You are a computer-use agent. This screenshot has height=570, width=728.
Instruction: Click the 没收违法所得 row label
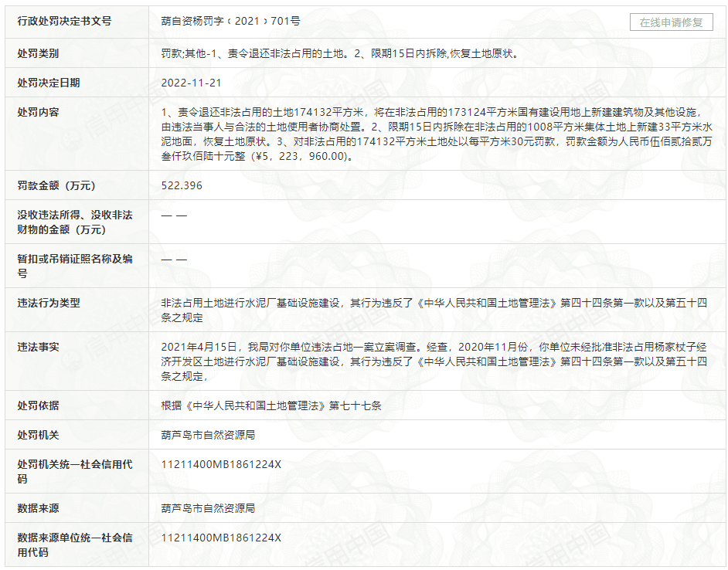pyautogui.click(x=75, y=222)
